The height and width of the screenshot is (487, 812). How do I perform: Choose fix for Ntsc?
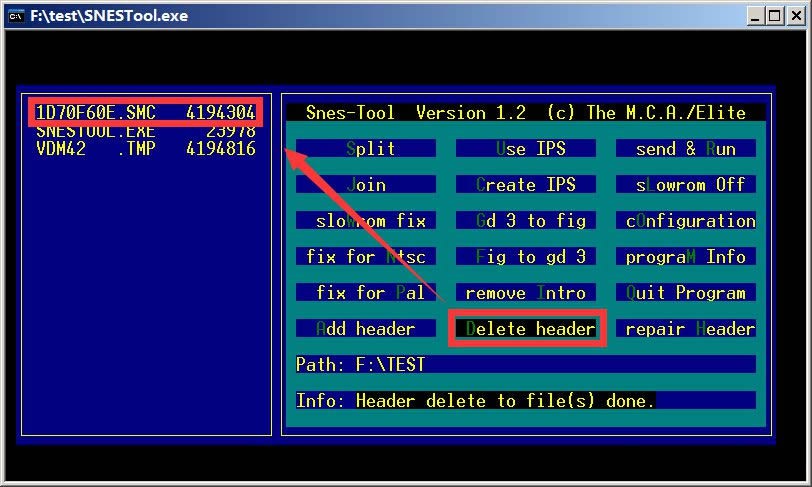(x=366, y=257)
